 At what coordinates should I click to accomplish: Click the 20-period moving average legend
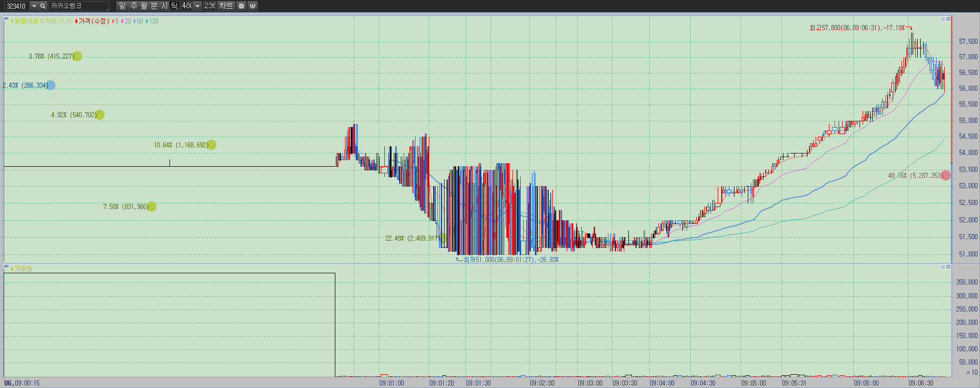tap(127, 21)
